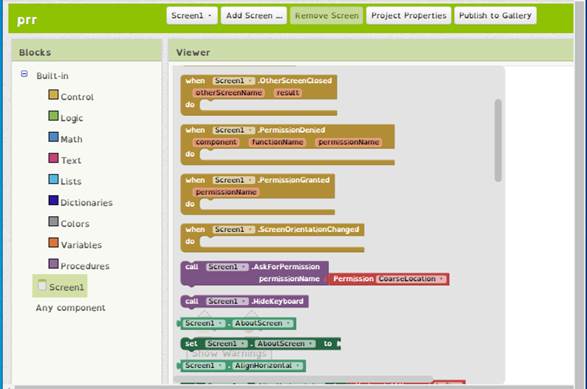Screen dimensions: 587x389
Task: Open the purple Procedures category icon
Action: coord(54,264)
